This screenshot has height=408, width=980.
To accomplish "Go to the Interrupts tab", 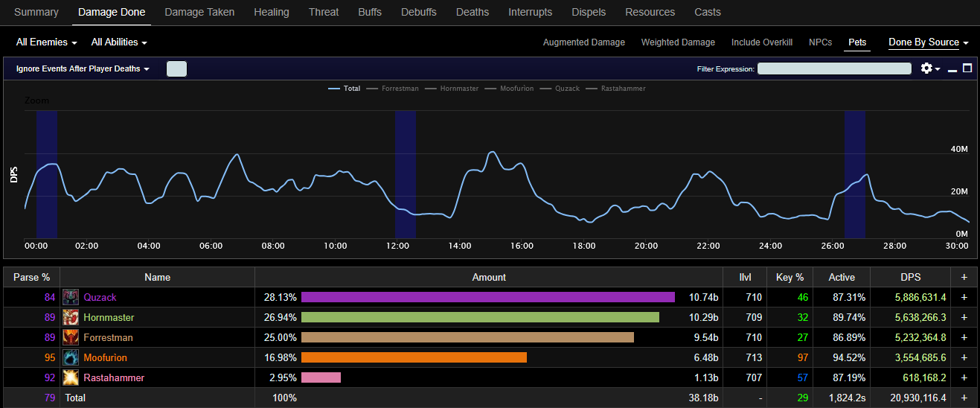I will 530,12.
